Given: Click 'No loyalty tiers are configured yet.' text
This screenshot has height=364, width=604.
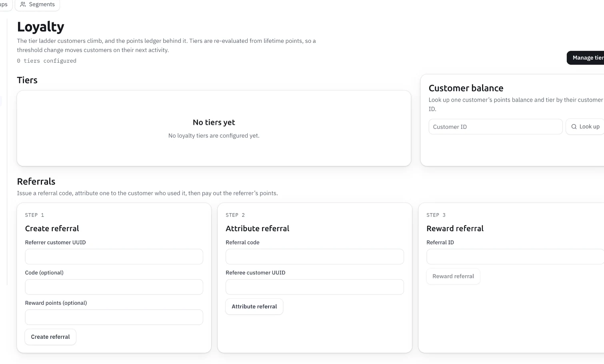Looking at the screenshot, I should [214, 136].
